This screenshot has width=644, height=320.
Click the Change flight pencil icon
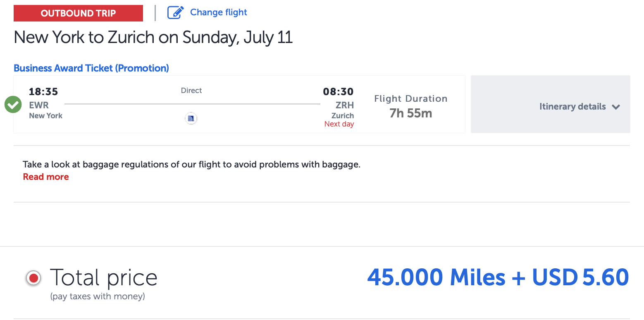[175, 12]
